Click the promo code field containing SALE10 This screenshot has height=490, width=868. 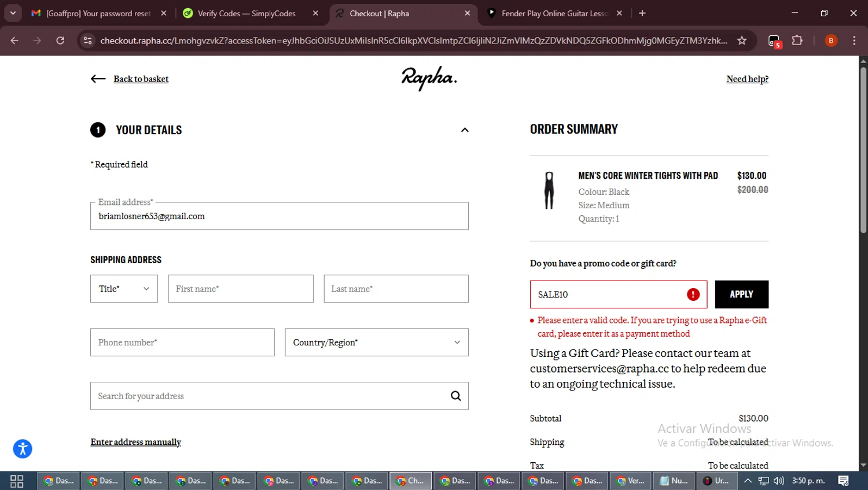(619, 294)
